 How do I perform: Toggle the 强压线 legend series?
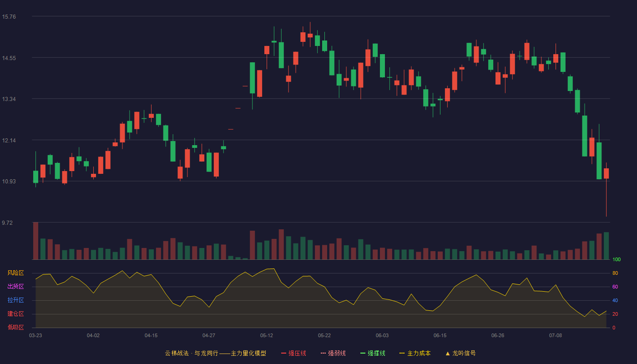(293, 353)
